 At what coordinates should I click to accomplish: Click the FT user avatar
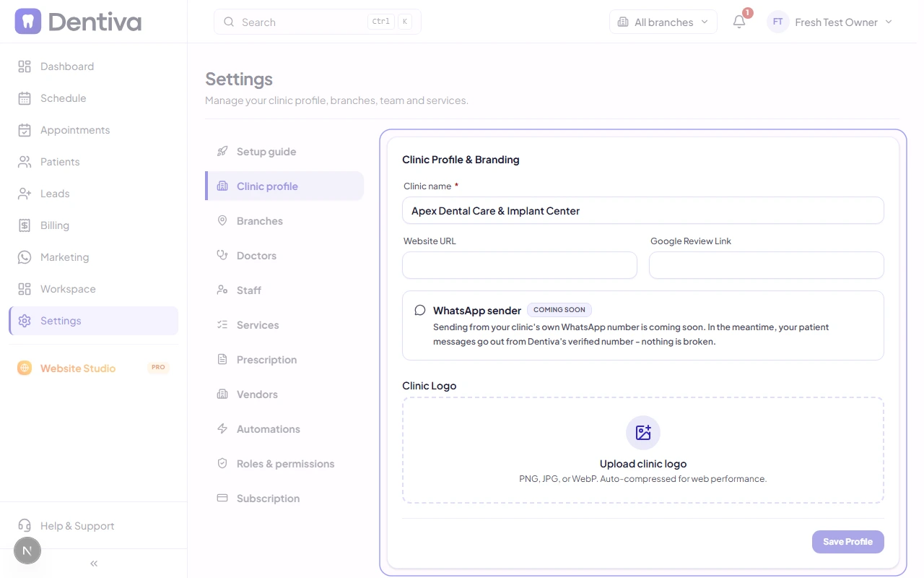tap(778, 22)
